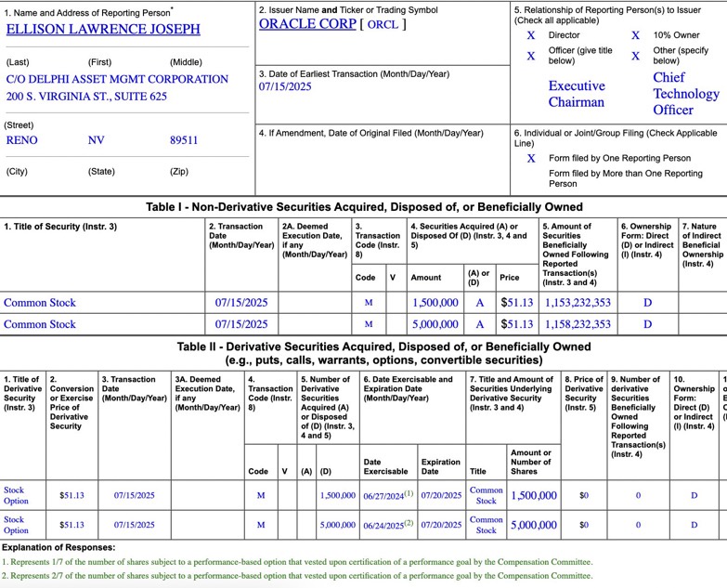Click the 5,000,000 amount in Table I
The image size is (727, 588).
[435, 324]
